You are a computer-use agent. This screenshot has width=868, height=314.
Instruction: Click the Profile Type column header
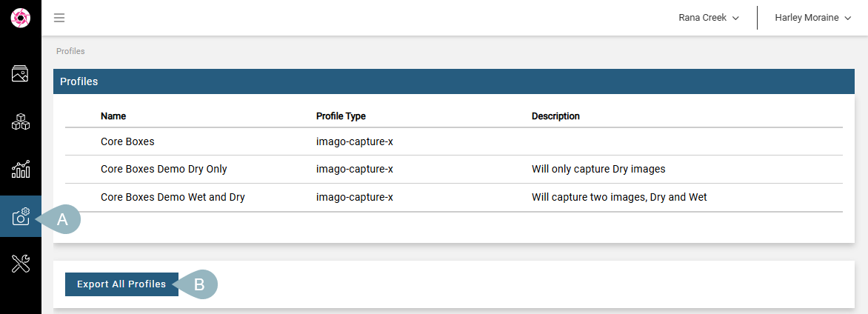pyautogui.click(x=341, y=116)
